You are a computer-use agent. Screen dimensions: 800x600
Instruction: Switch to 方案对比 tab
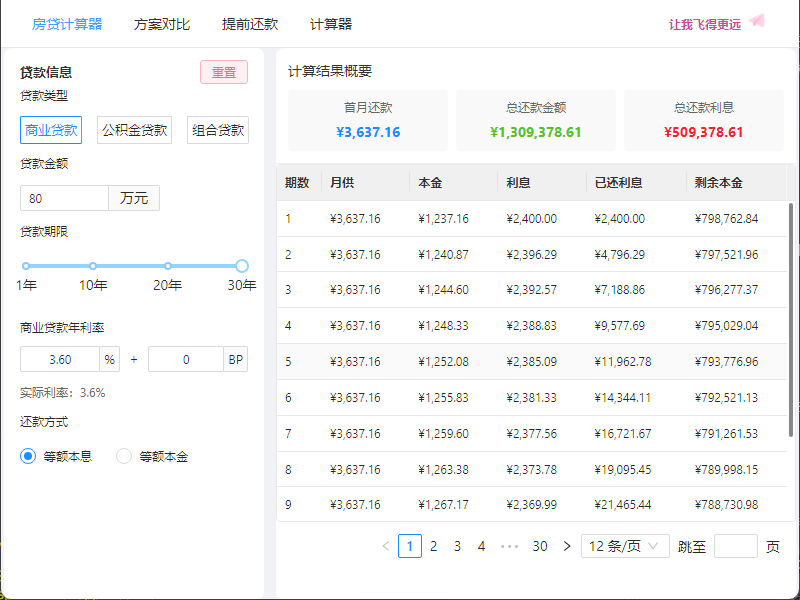(x=162, y=24)
